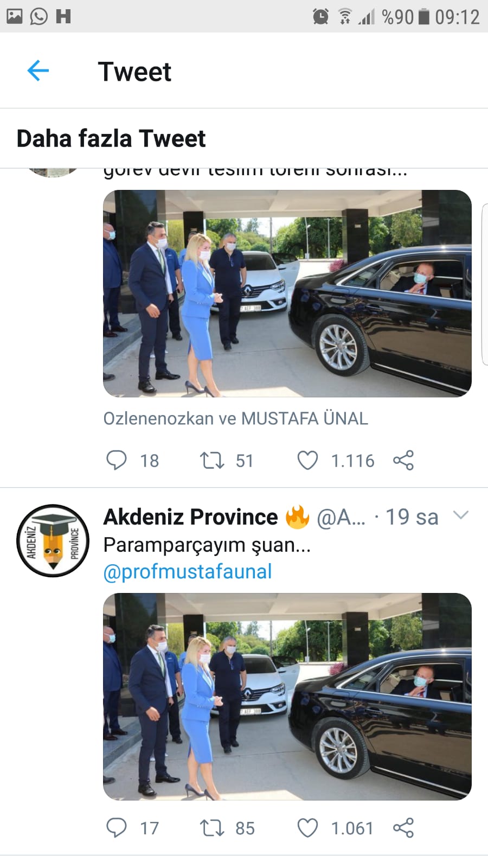Retweet the Akdeniz Province post

tap(212, 828)
